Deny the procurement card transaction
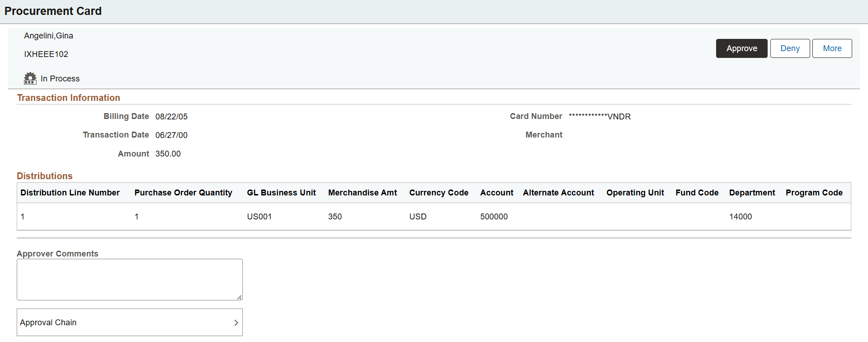 (x=790, y=48)
